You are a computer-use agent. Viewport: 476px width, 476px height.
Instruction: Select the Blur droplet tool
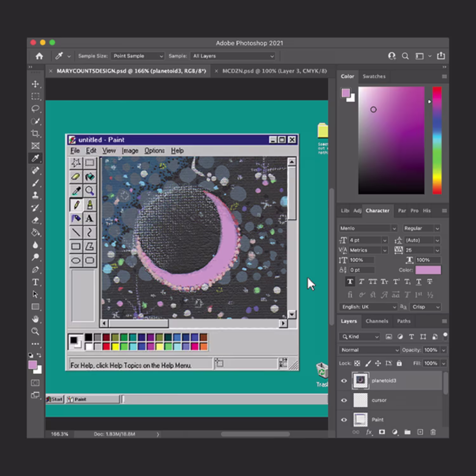pyautogui.click(x=35, y=245)
